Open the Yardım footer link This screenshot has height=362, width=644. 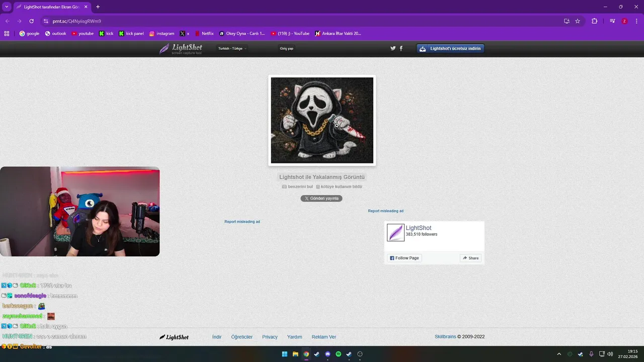point(294,337)
